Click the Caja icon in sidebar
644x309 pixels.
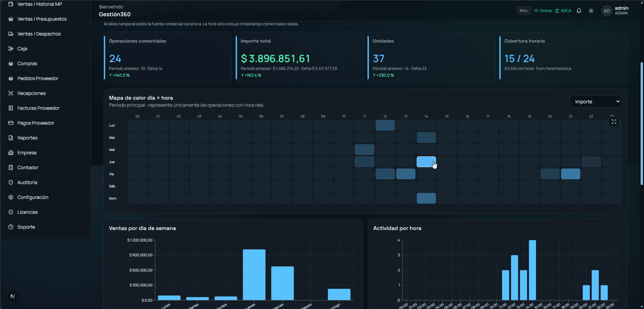(11, 49)
